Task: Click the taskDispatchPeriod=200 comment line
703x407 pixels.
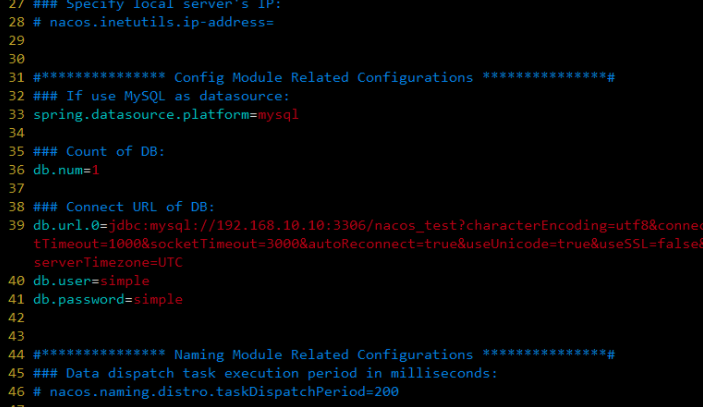Action: click(216, 392)
